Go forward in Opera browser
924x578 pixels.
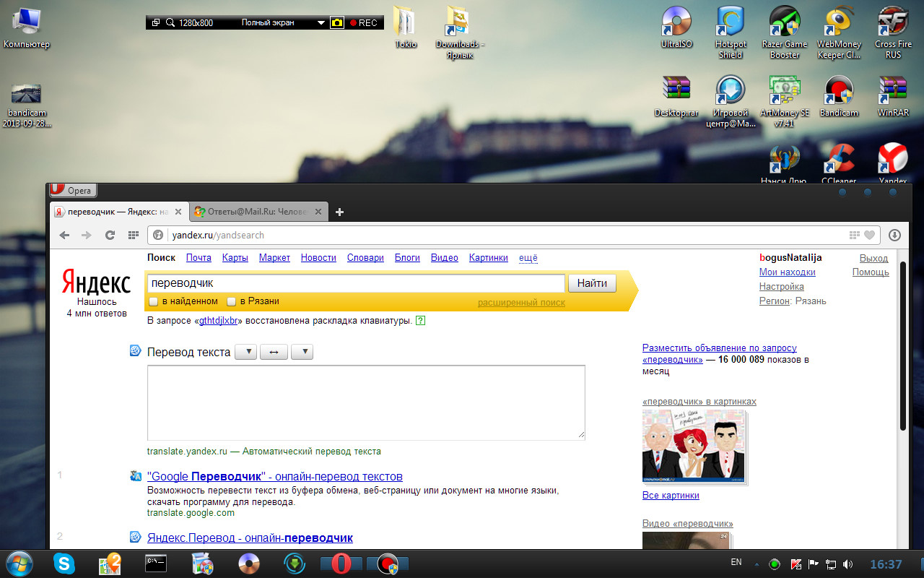click(x=87, y=235)
